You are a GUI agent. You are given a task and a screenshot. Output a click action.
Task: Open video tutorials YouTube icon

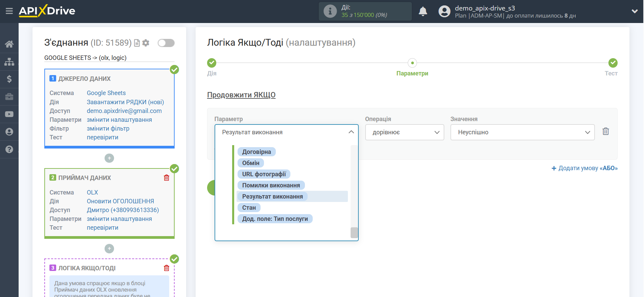[9, 114]
